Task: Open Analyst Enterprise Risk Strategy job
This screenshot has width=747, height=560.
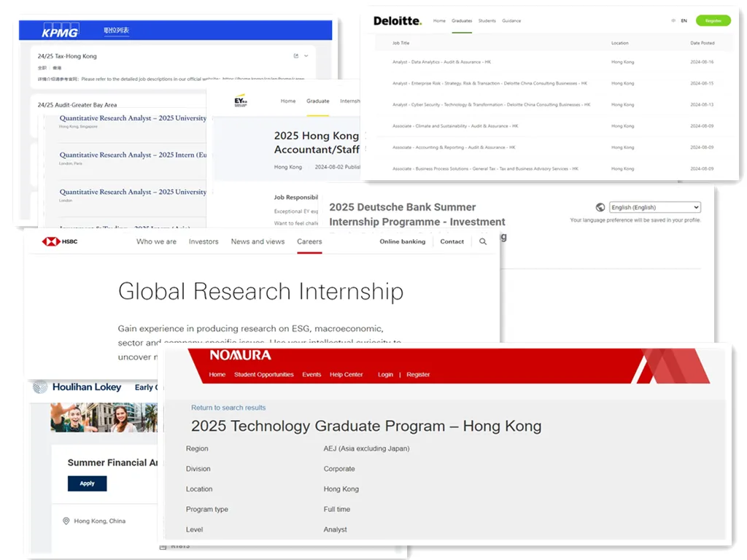Action: (489, 83)
